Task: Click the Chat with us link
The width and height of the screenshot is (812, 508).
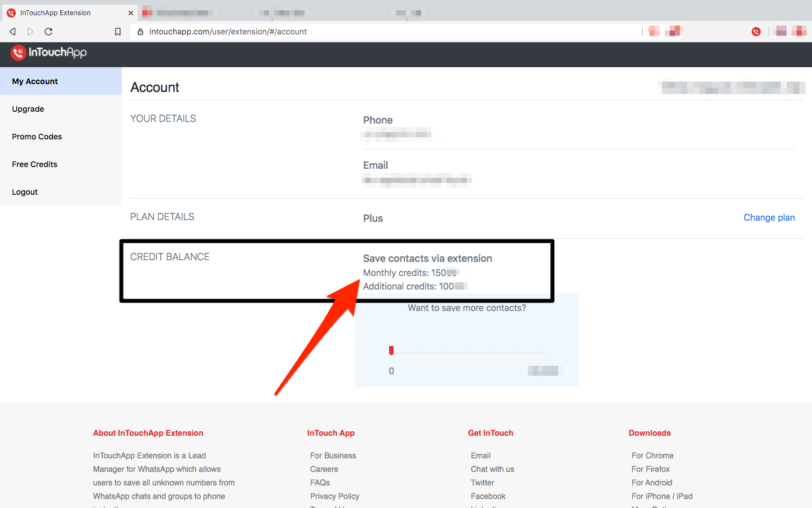Action: click(x=492, y=469)
